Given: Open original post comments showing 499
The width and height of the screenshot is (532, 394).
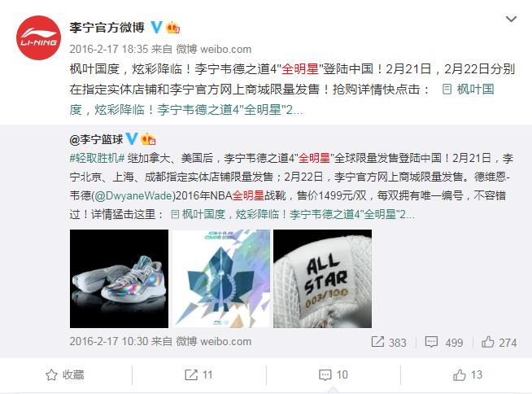Looking at the screenshot, I should [x=444, y=342].
